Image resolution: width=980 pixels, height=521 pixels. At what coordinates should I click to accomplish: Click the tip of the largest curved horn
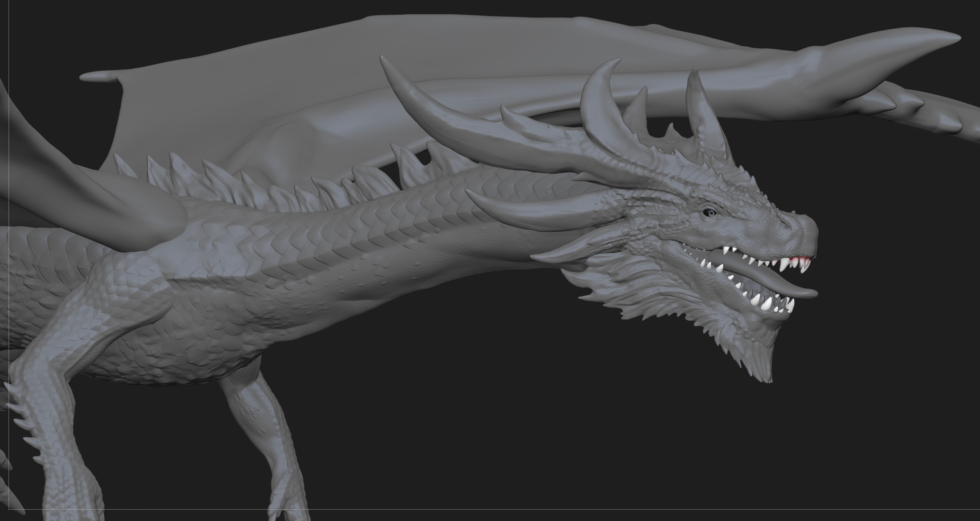pos(383,60)
